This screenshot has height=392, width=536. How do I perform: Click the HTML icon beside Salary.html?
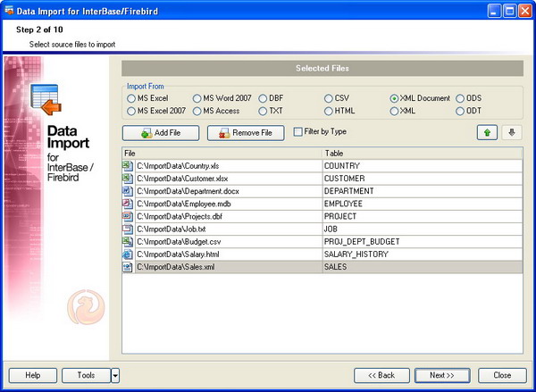point(128,254)
